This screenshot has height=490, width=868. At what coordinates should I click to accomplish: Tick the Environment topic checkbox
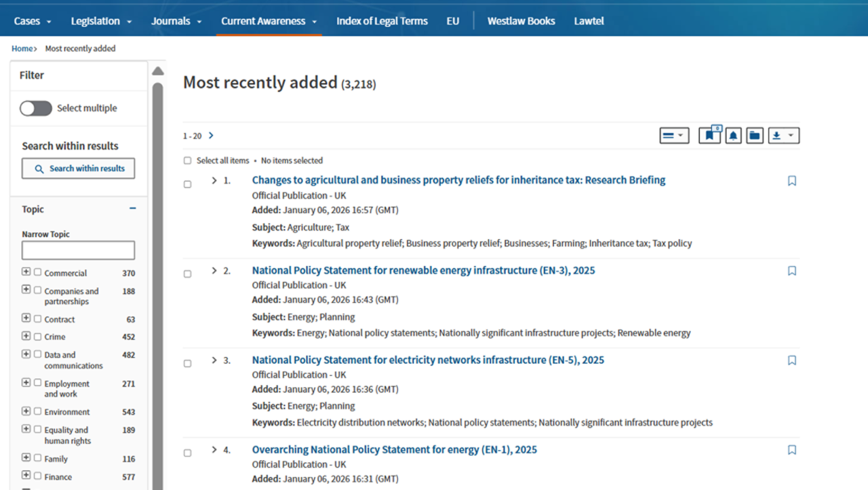coord(38,411)
